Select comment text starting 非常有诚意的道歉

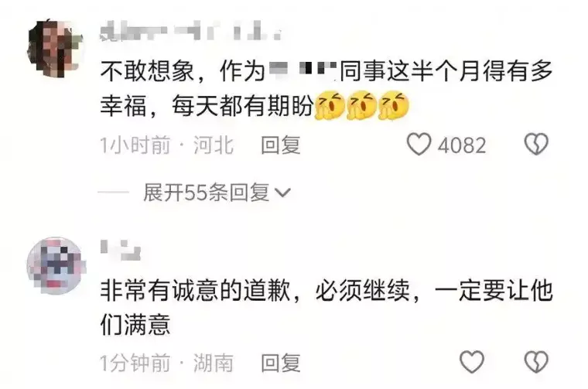point(326,307)
